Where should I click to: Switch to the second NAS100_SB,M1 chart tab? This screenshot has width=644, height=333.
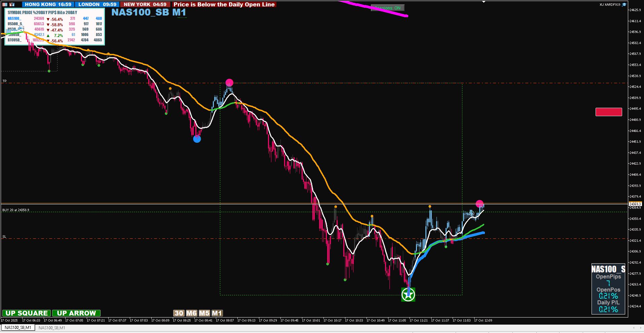coord(52,328)
